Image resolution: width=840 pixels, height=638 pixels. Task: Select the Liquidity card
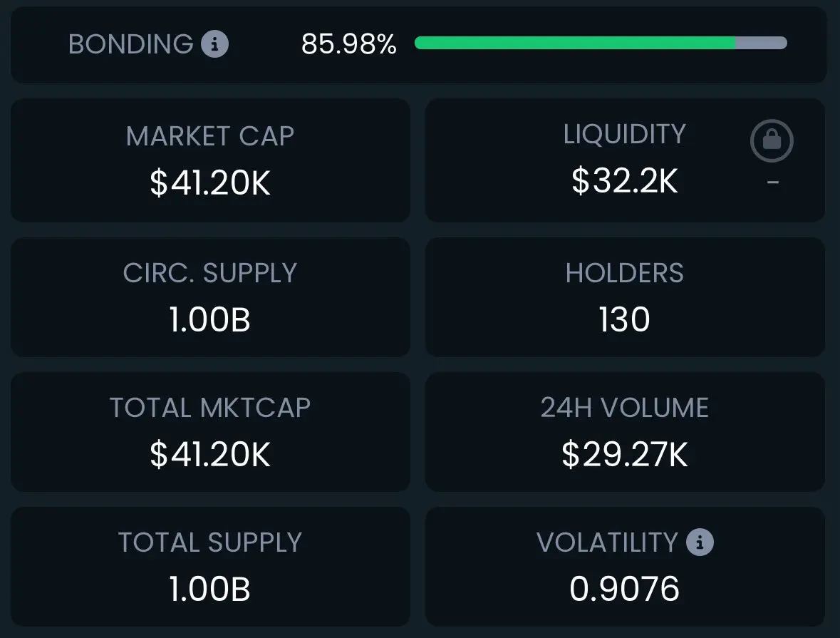tap(625, 160)
